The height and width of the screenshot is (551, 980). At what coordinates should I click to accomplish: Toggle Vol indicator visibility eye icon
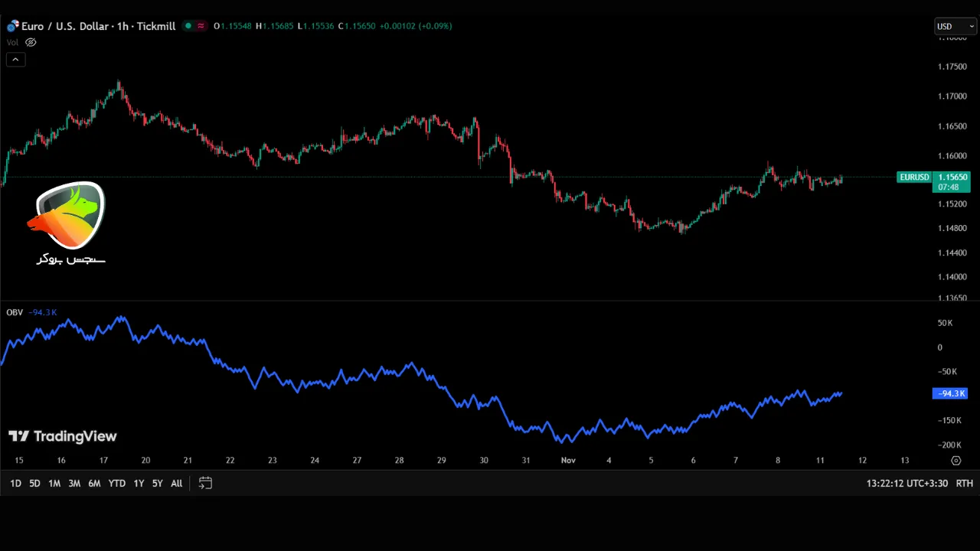coord(31,43)
